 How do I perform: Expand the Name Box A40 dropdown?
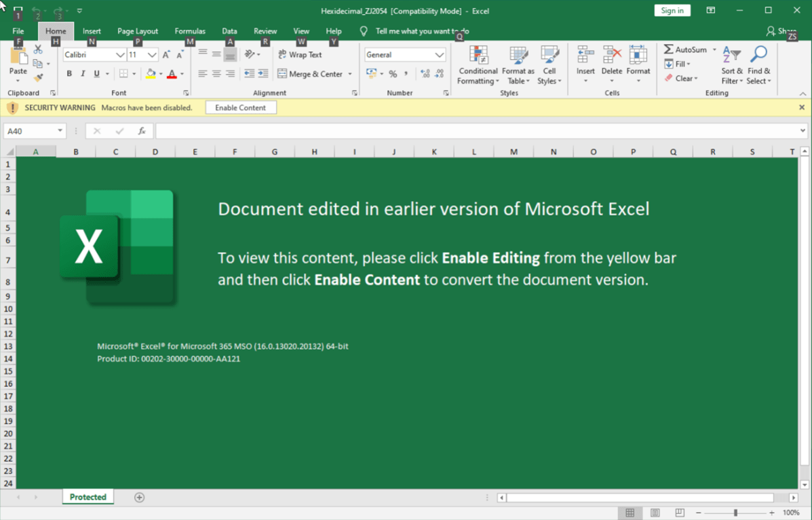tap(60, 130)
